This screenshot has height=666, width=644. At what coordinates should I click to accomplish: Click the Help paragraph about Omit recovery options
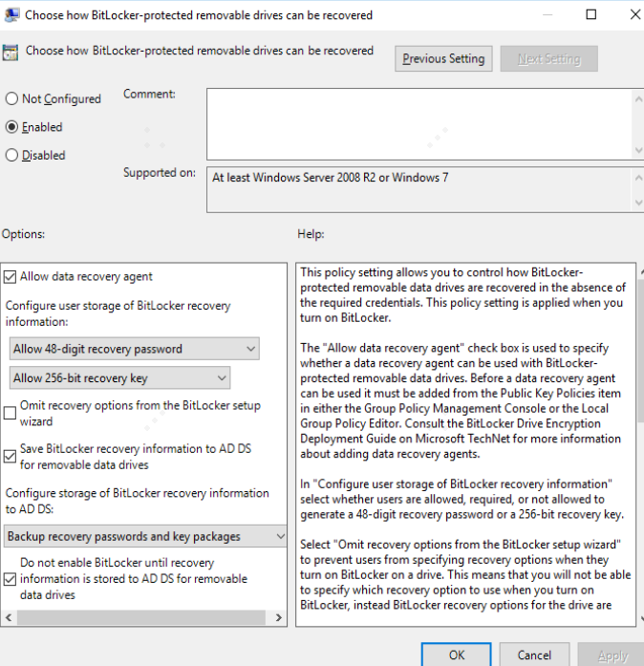click(465, 574)
